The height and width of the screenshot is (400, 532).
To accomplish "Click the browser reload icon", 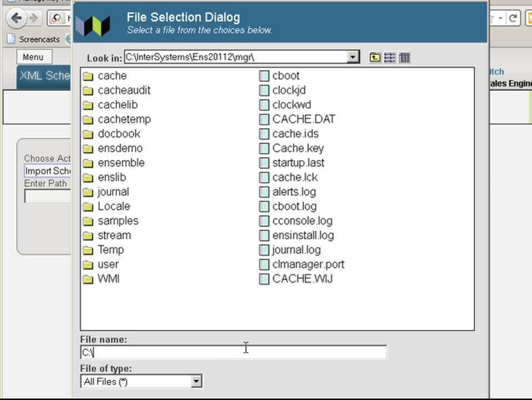I will pyautogui.click(x=514, y=18).
